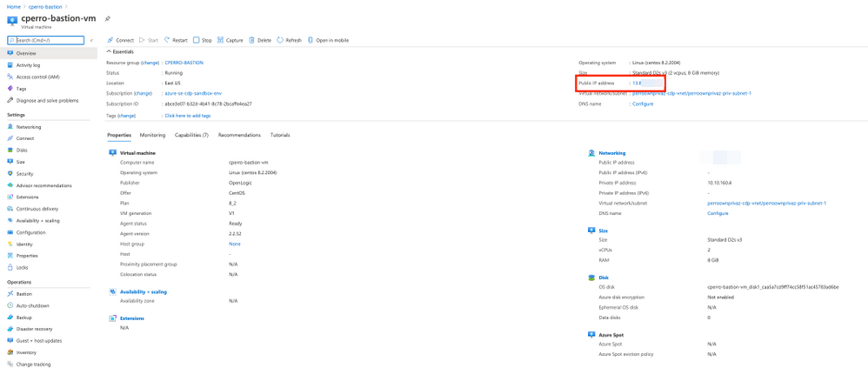Image resolution: width=868 pixels, height=368 pixels.
Task: Click the Continuous delivery icon
Action: pyautogui.click(x=10, y=209)
